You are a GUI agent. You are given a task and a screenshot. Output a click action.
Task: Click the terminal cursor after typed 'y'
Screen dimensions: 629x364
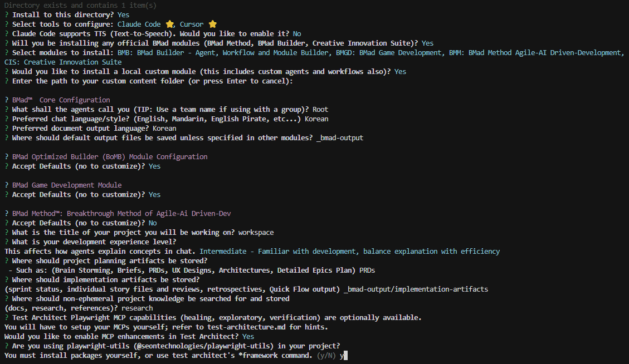(345, 356)
